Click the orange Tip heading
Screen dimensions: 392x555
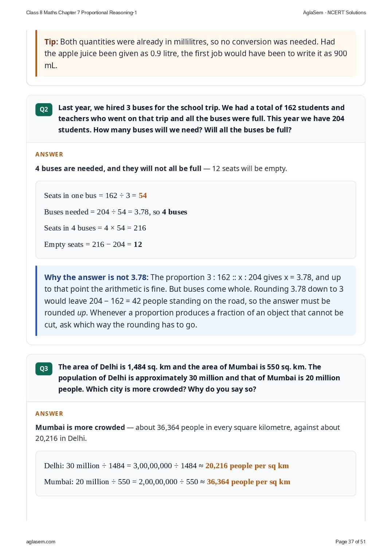51,42
